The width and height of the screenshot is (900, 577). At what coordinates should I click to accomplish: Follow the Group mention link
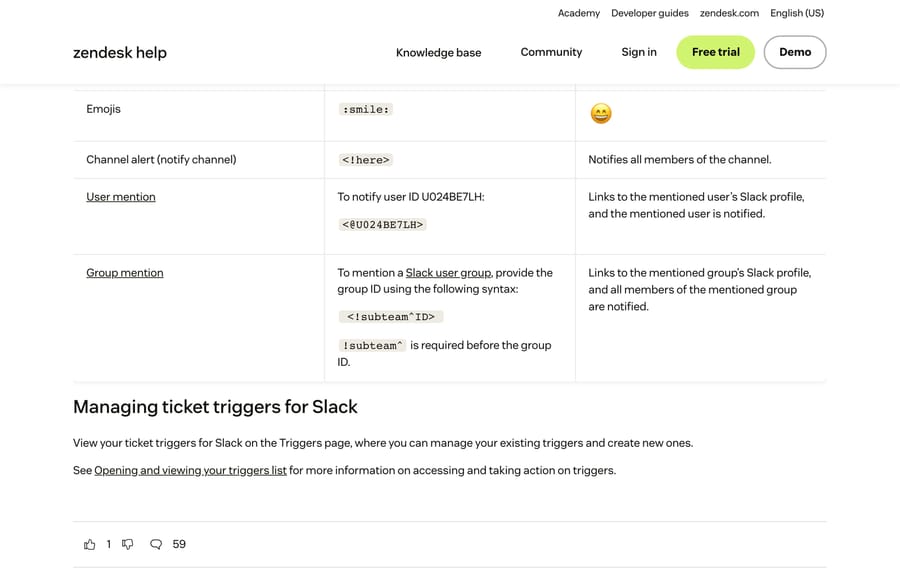[x=125, y=273]
